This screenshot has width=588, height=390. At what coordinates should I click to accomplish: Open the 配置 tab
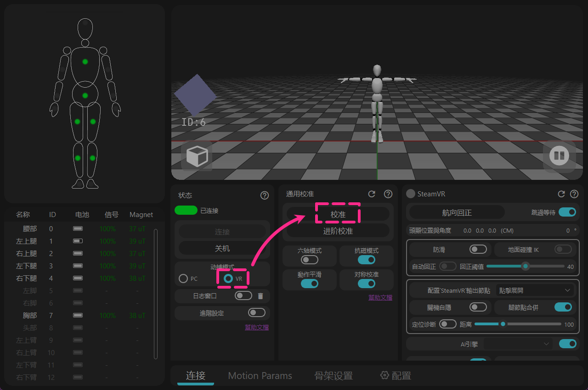396,375
